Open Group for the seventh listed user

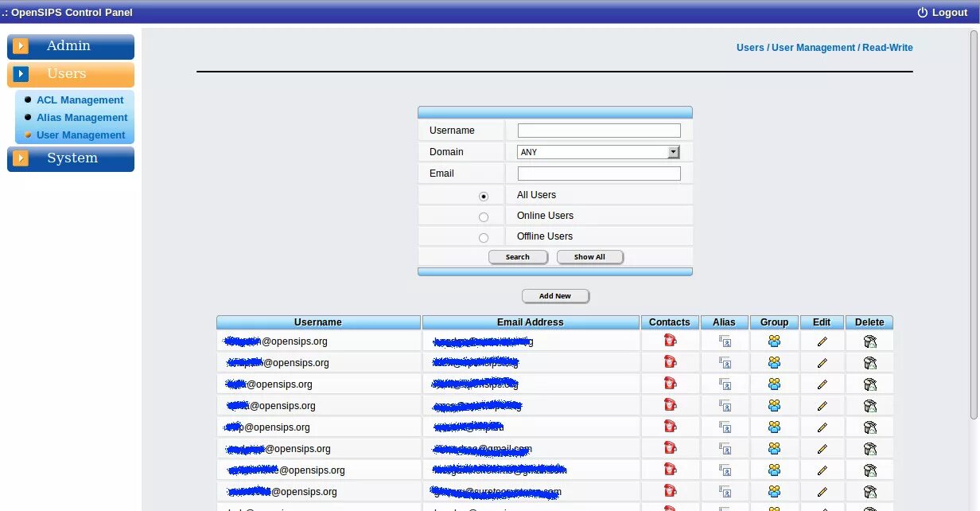coord(774,470)
